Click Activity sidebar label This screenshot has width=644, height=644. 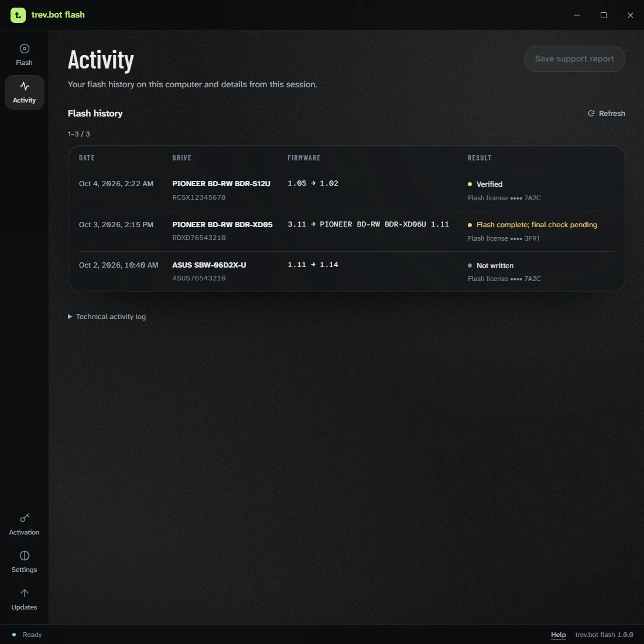click(x=24, y=100)
